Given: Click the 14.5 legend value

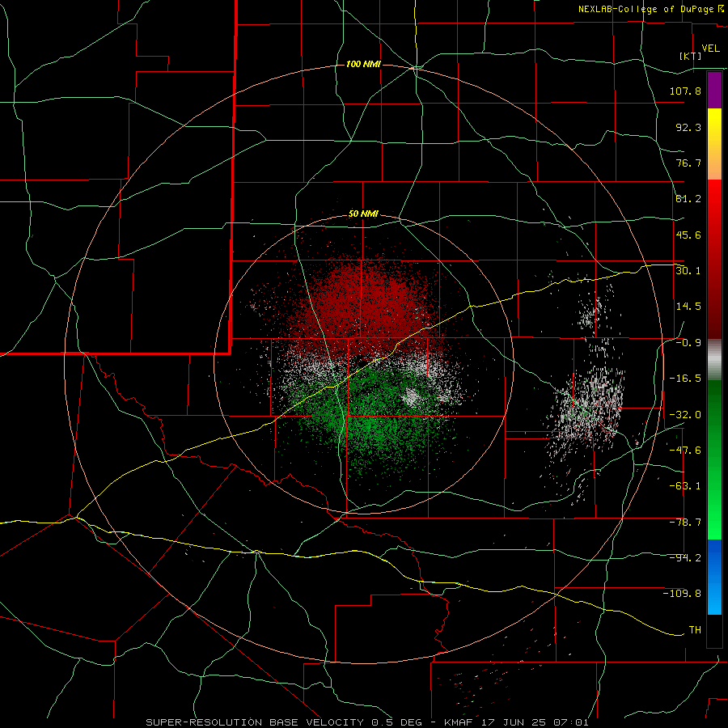Looking at the screenshot, I should [x=688, y=306].
